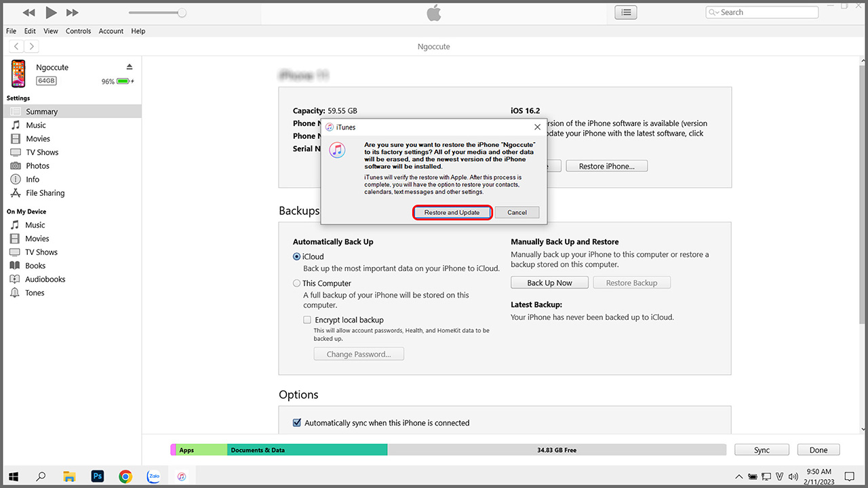The image size is (868, 488).
Task: Open Google Chrome from taskbar
Action: (x=125, y=476)
